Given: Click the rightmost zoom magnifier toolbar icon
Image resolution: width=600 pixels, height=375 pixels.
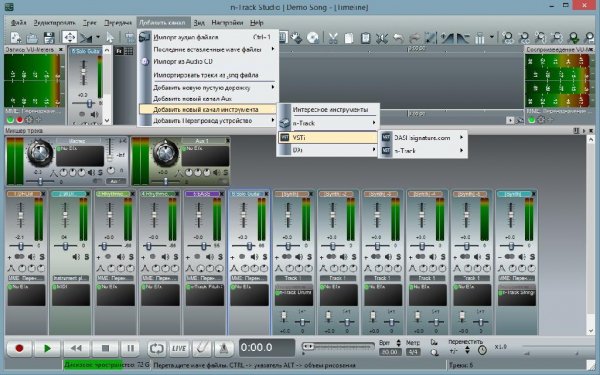Looking at the screenshot, I should click(590, 38).
